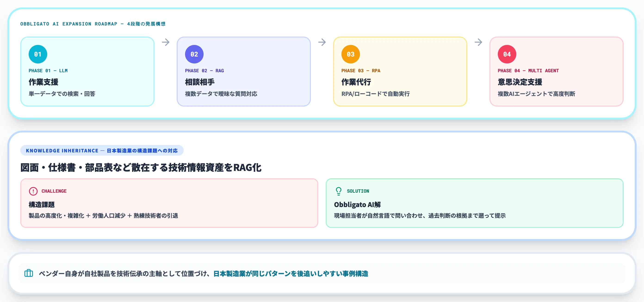The width and height of the screenshot is (644, 302).
Task: Click the SOLUTION label
Action: coord(358,191)
